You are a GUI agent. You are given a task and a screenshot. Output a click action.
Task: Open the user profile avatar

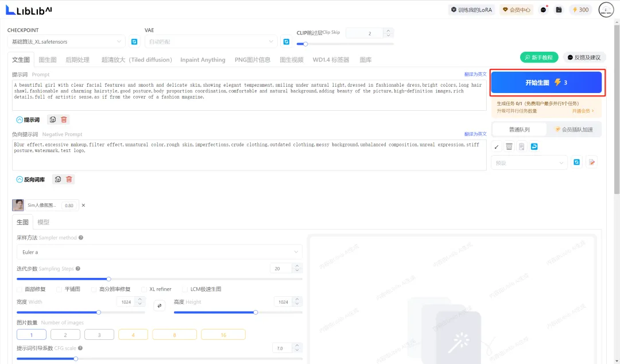[x=606, y=10]
